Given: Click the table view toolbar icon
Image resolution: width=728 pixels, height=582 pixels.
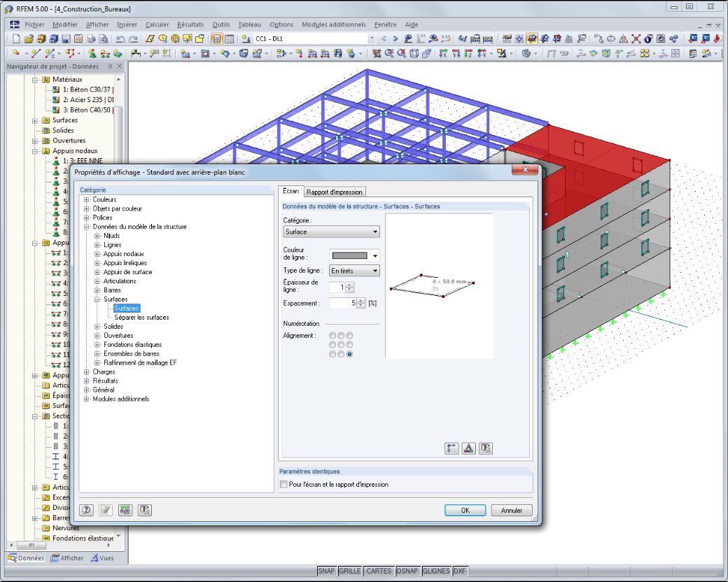Looking at the screenshot, I should [229, 39].
